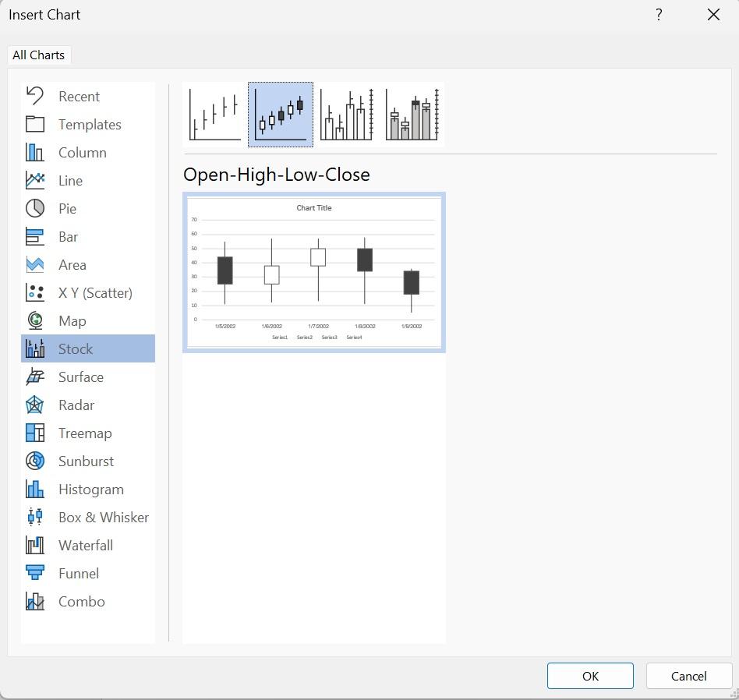Switch to Line chart category
The width and height of the screenshot is (739, 700).
click(x=70, y=181)
